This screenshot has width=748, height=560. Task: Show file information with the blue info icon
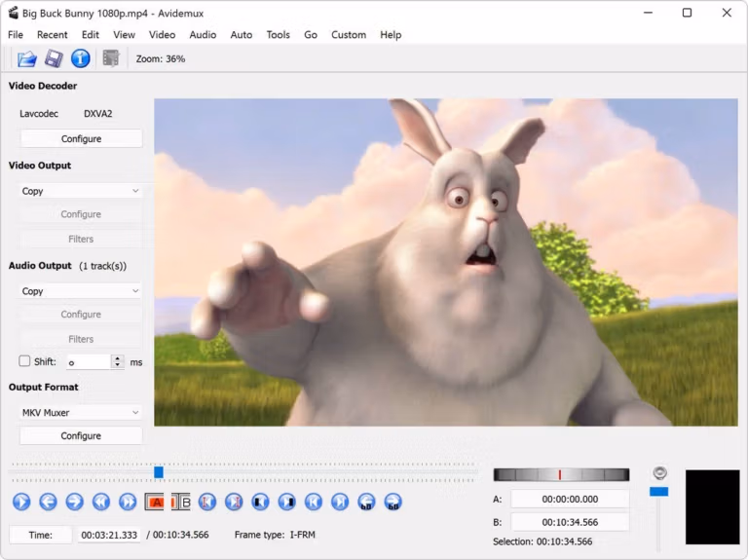point(80,58)
